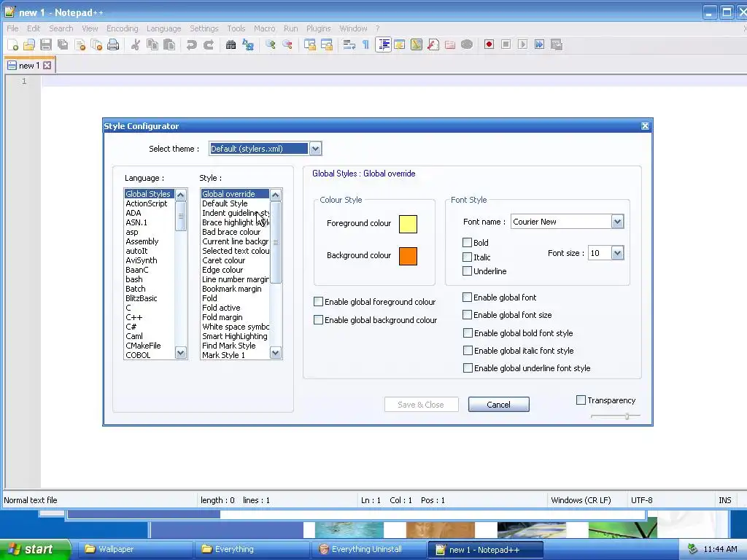The image size is (747, 560).
Task: Click the Print toolbar icon
Action: coord(113,44)
